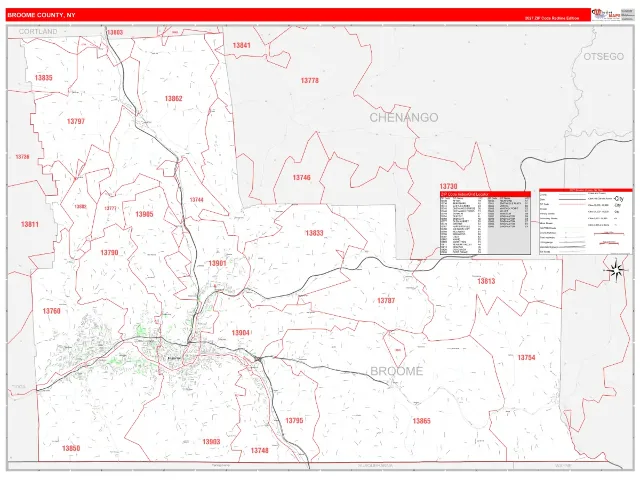This screenshot has width=640, height=480.
Task: Click ZIP code label 13777
Action: tap(110, 208)
